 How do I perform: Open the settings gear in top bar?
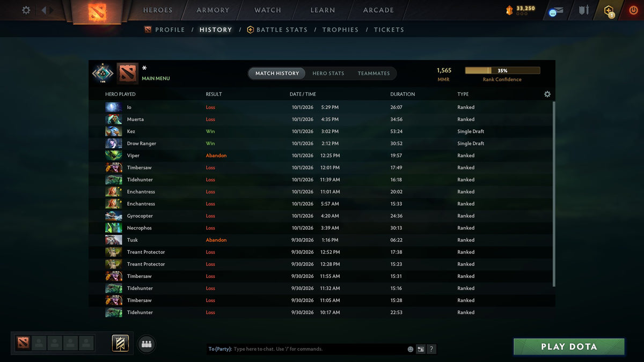pos(26,10)
